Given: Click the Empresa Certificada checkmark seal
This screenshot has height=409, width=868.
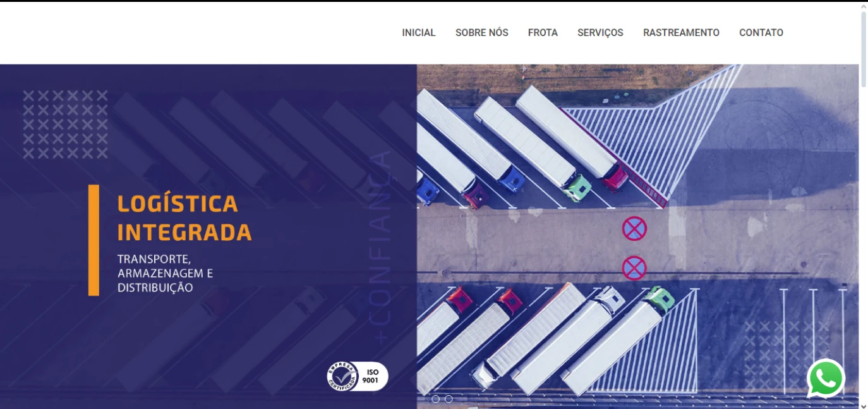Looking at the screenshot, I should [342, 377].
